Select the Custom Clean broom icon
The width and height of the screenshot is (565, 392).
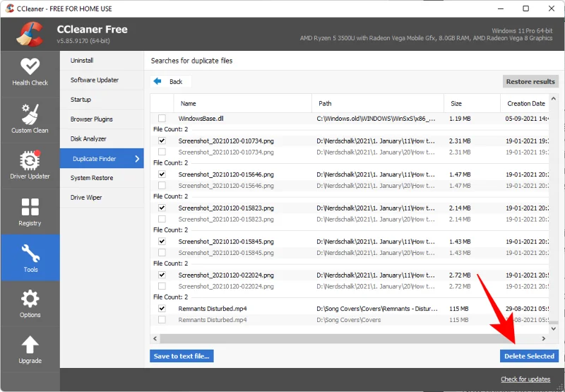[x=30, y=114]
